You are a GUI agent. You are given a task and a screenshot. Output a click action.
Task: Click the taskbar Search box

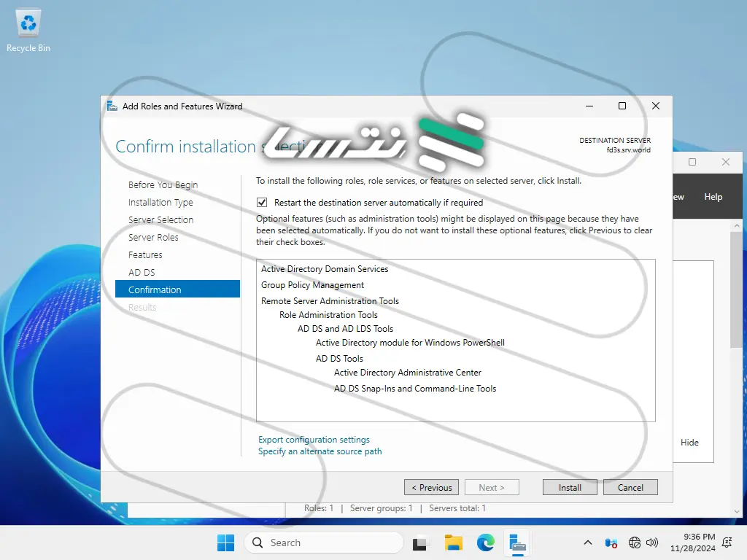pos(324,542)
